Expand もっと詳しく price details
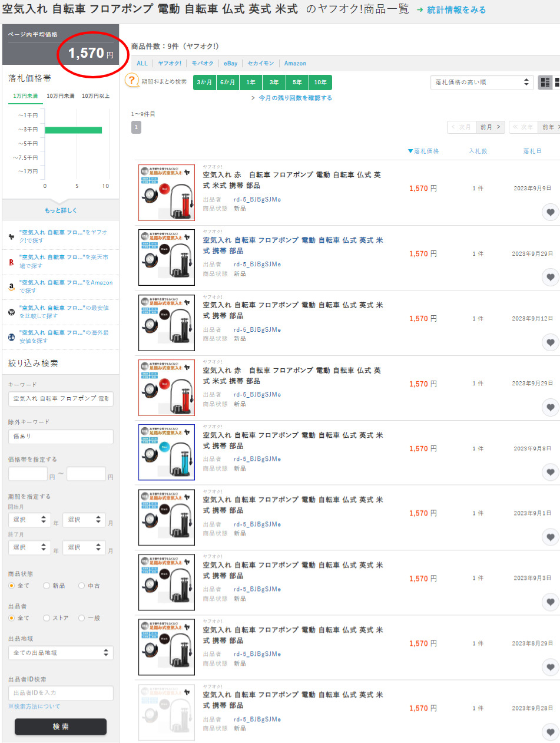This screenshot has height=743, width=560. point(61,210)
